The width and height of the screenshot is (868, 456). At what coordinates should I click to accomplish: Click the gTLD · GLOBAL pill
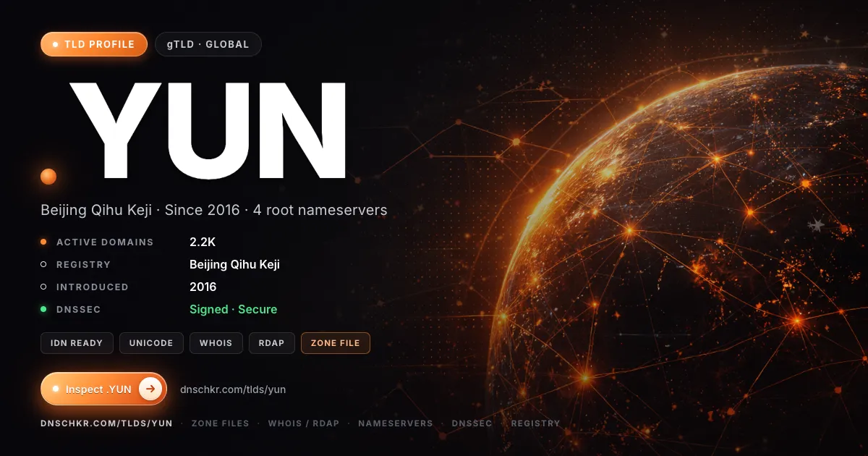point(208,44)
